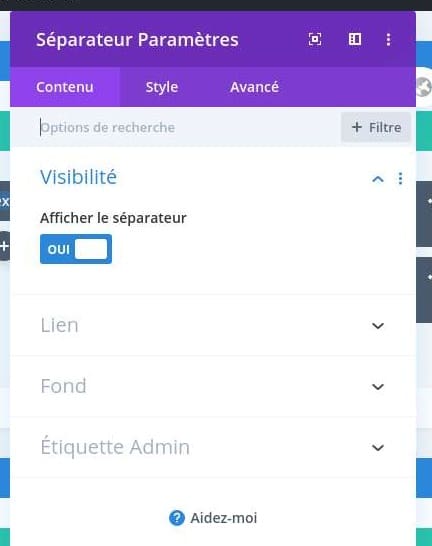The width and height of the screenshot is (432, 546).
Task: Click the OUI label on toggle
Action: click(58, 249)
